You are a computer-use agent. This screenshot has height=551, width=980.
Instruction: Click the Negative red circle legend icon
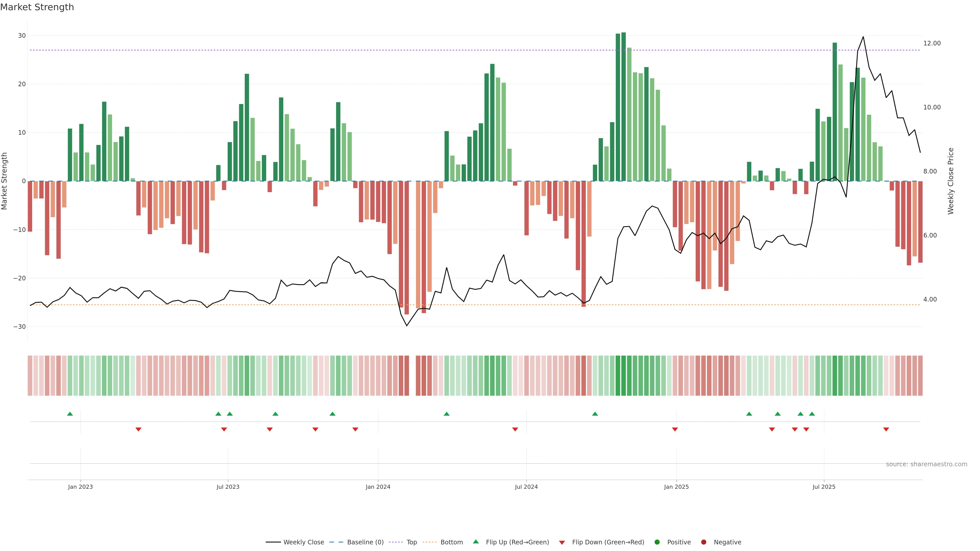(703, 542)
